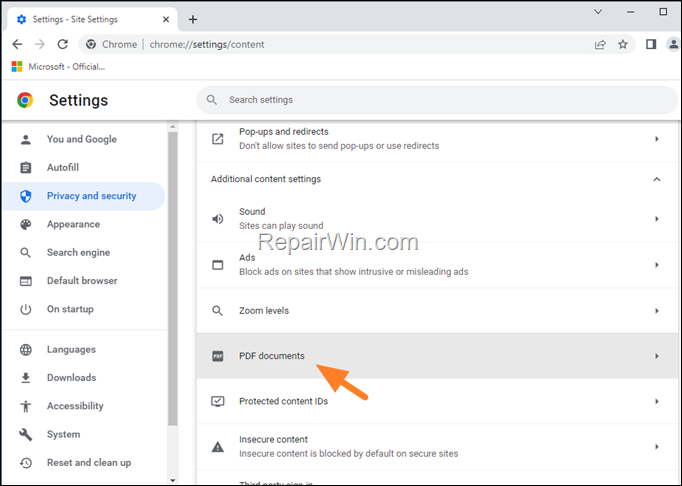Open Accessibility settings
The image size is (682, 486).
click(x=84, y=406)
